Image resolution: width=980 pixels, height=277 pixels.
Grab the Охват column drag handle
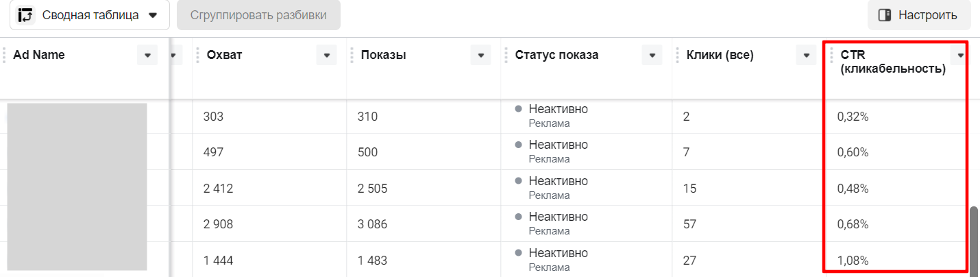coord(197,56)
